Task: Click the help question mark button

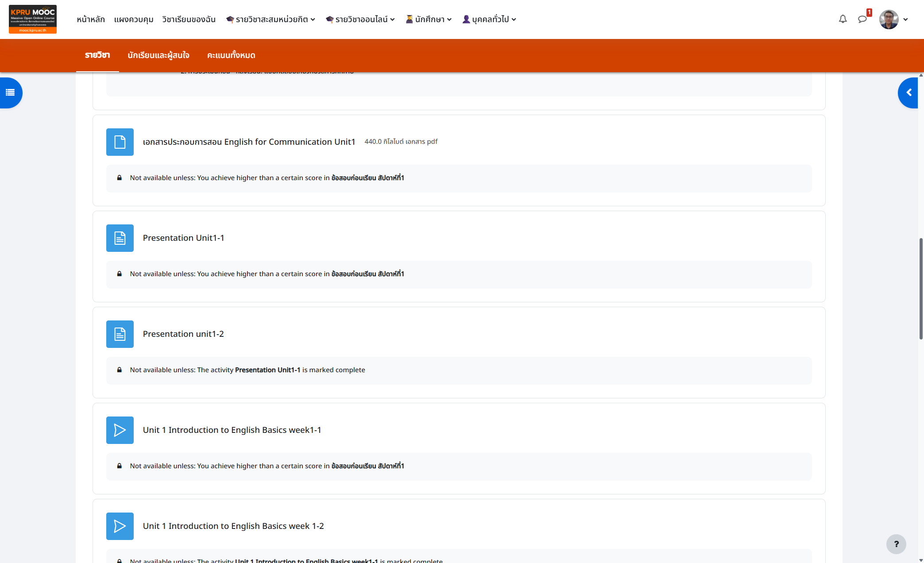Action: point(896,544)
